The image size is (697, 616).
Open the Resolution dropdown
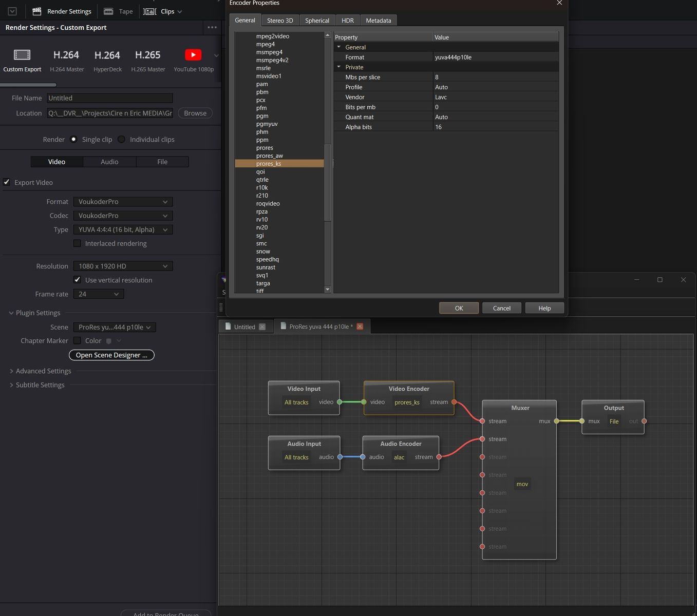click(123, 266)
